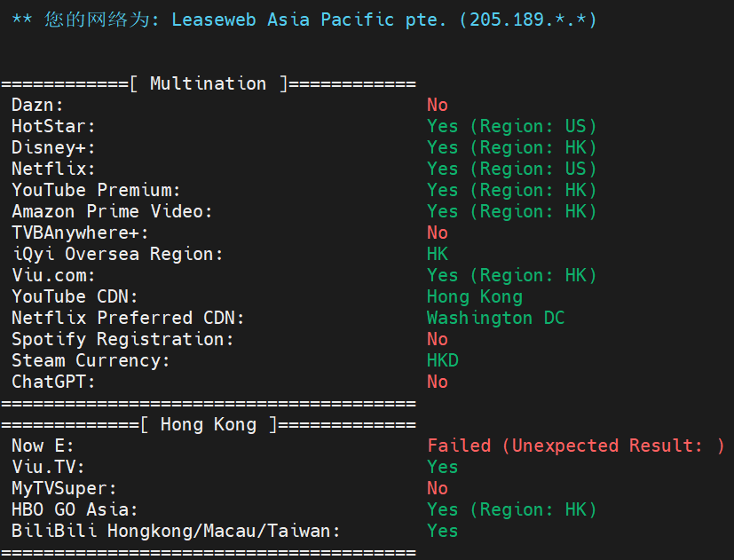Click the MyTVSuper label
Image resolution: width=734 pixels, height=560 pixels.
click(x=64, y=489)
